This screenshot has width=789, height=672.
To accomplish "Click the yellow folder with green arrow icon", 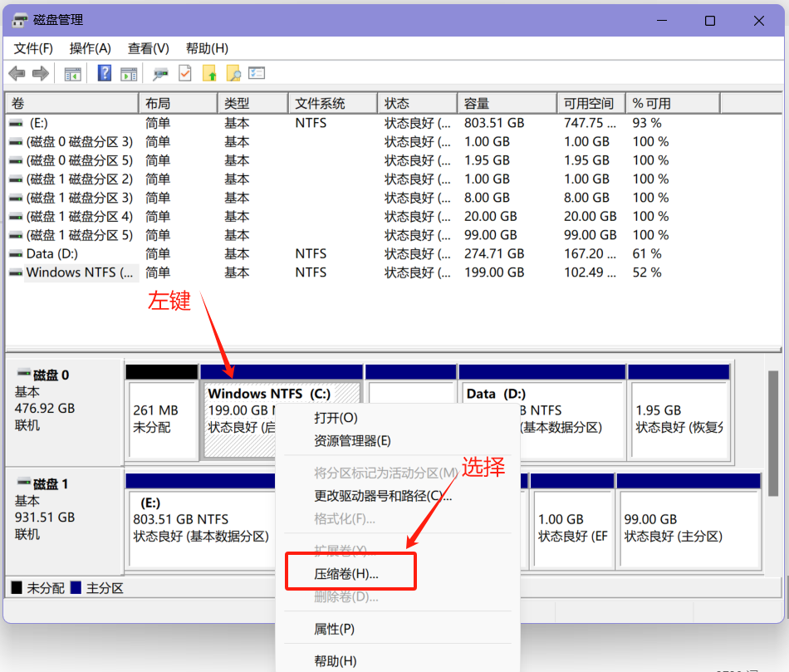I will tap(209, 74).
